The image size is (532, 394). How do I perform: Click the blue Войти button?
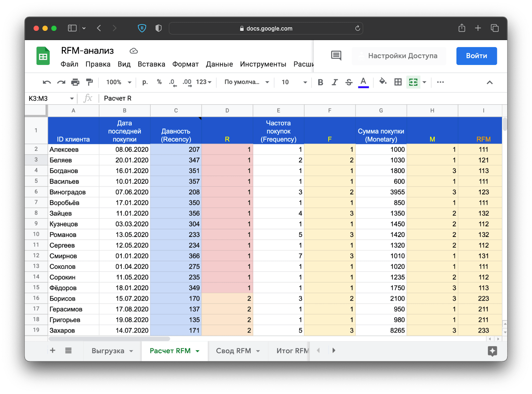click(x=476, y=56)
